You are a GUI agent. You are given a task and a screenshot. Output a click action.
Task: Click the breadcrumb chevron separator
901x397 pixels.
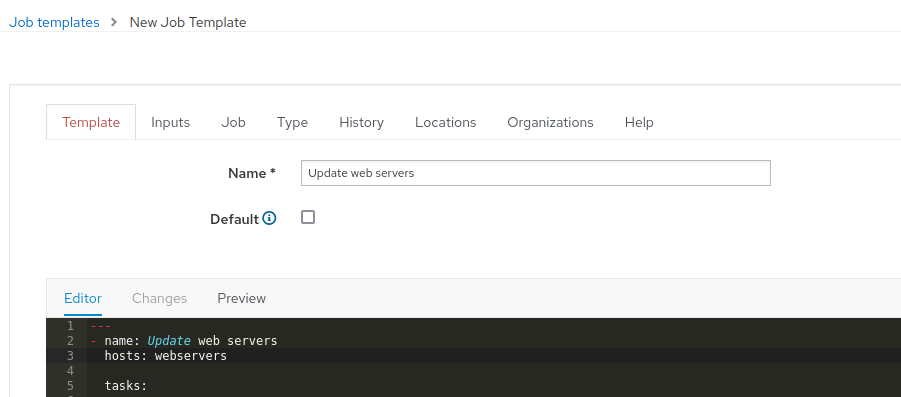114,22
